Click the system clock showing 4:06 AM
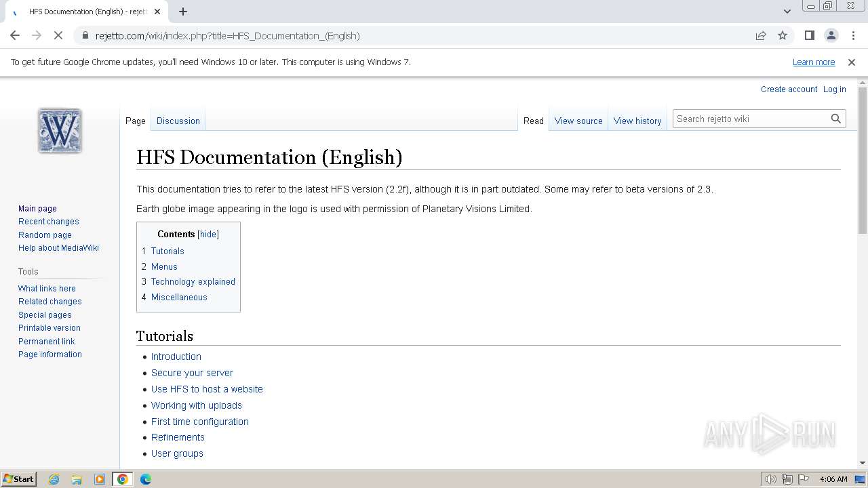 click(x=833, y=479)
